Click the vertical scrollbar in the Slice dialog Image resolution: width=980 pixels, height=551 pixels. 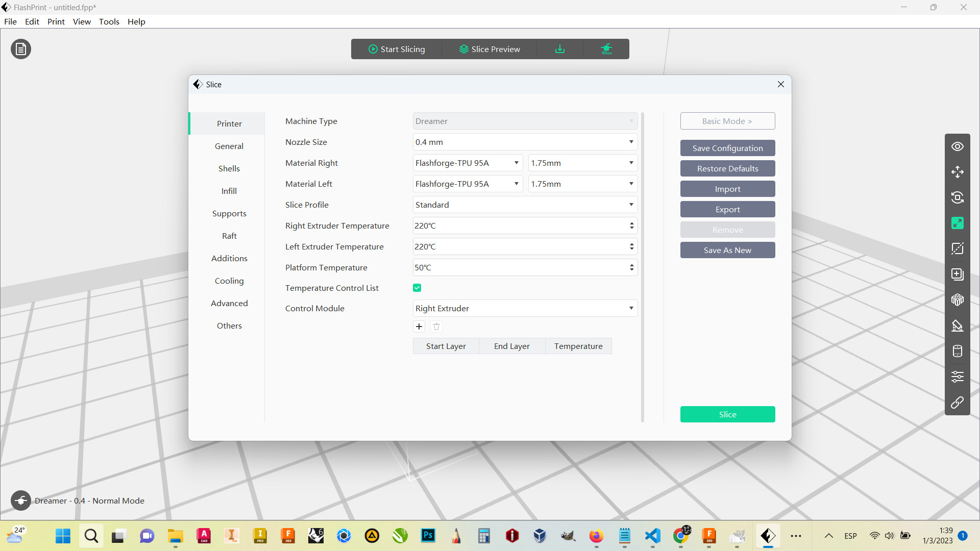[x=642, y=267]
